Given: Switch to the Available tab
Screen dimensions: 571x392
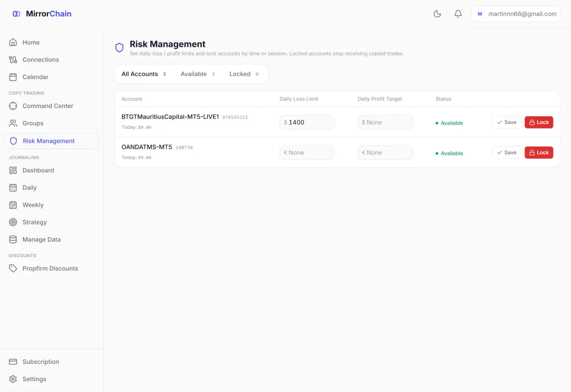Looking at the screenshot, I should point(198,74).
